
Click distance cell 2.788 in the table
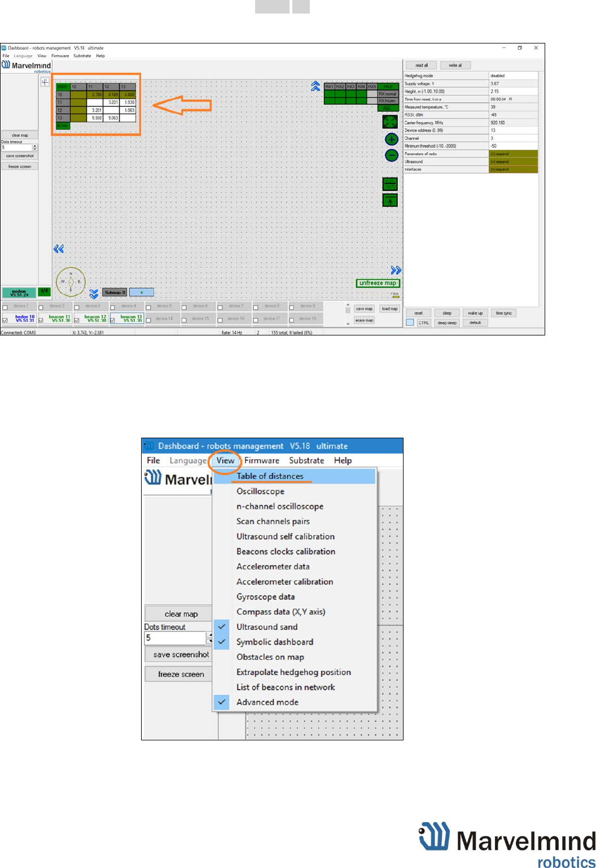(x=94, y=95)
